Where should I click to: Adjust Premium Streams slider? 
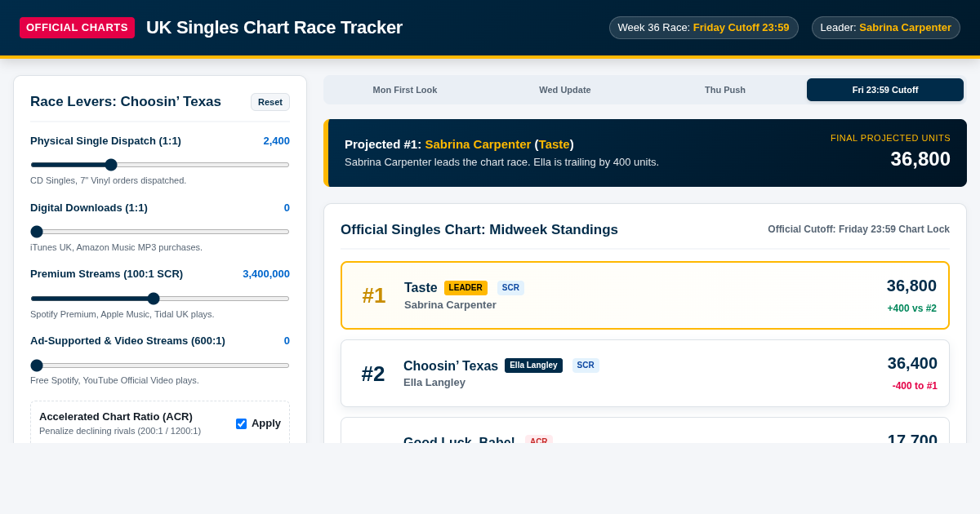coord(160,299)
